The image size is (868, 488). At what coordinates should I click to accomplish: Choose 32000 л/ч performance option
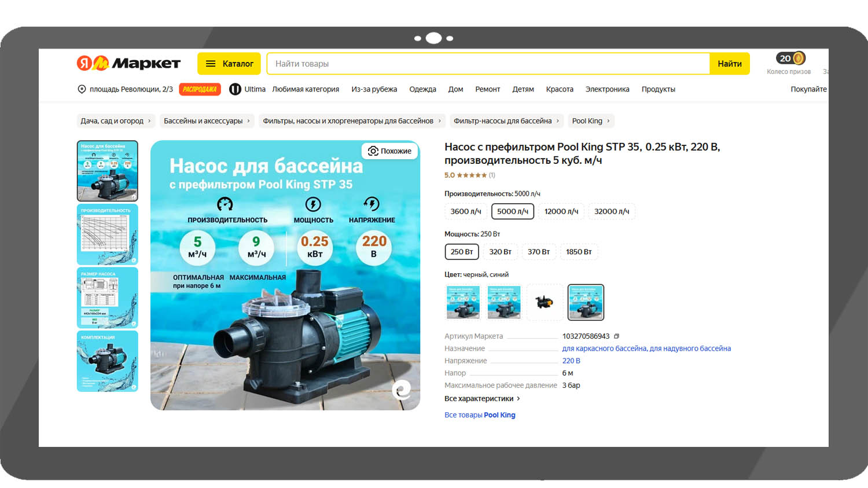pyautogui.click(x=612, y=211)
